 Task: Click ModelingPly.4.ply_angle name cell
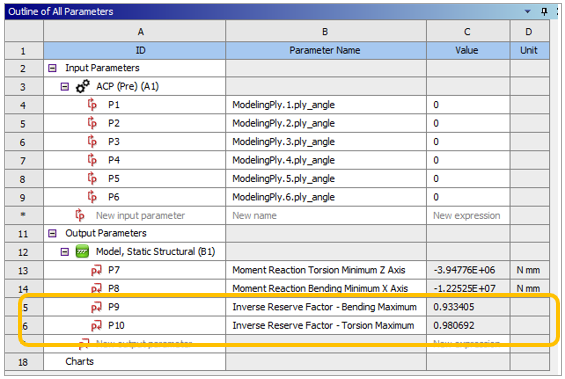point(326,160)
